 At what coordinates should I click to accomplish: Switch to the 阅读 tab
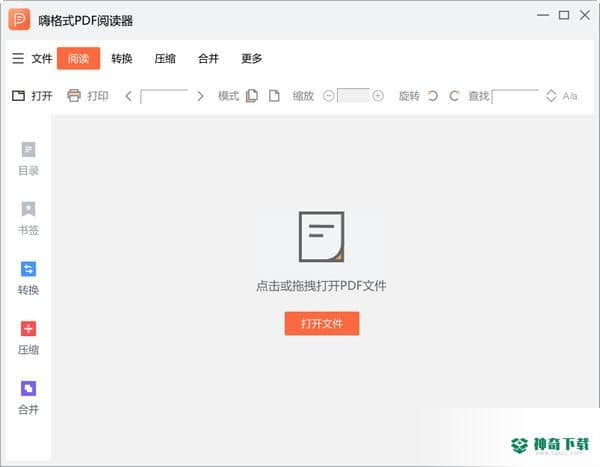click(78, 59)
